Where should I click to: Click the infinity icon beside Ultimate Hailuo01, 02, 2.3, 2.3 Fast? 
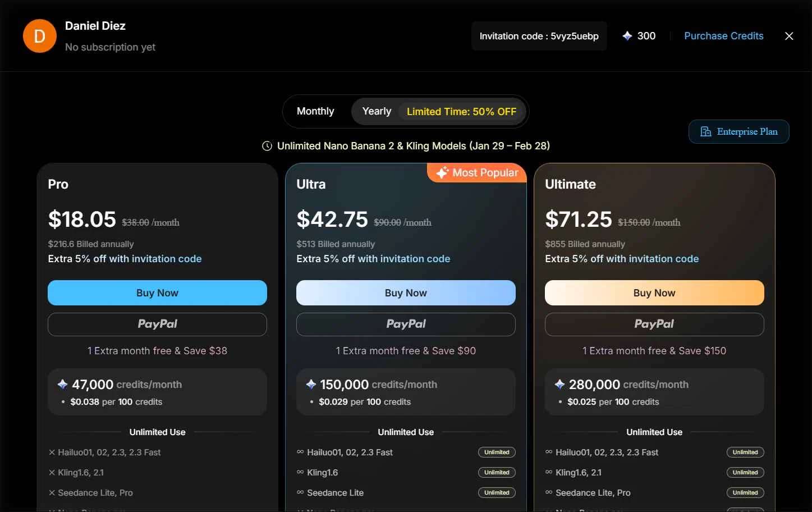[549, 452]
